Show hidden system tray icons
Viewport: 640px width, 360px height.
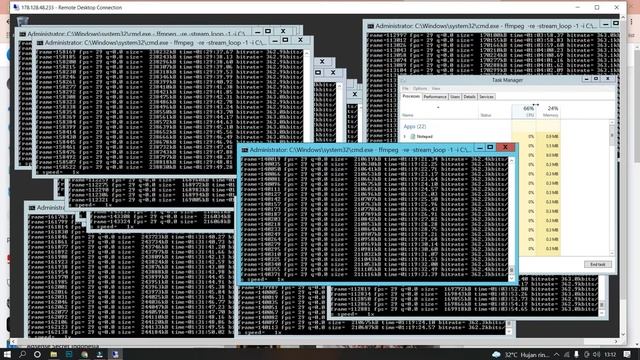tap(556, 355)
